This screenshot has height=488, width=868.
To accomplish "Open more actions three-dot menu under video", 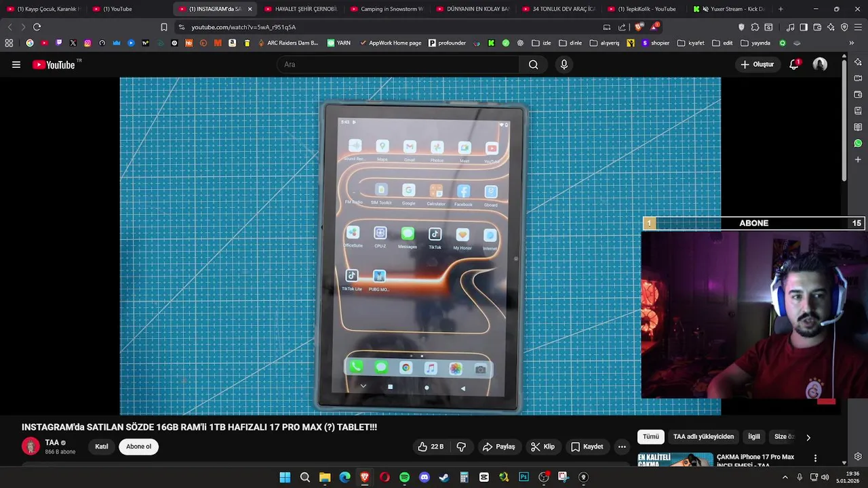I will pos(622,447).
